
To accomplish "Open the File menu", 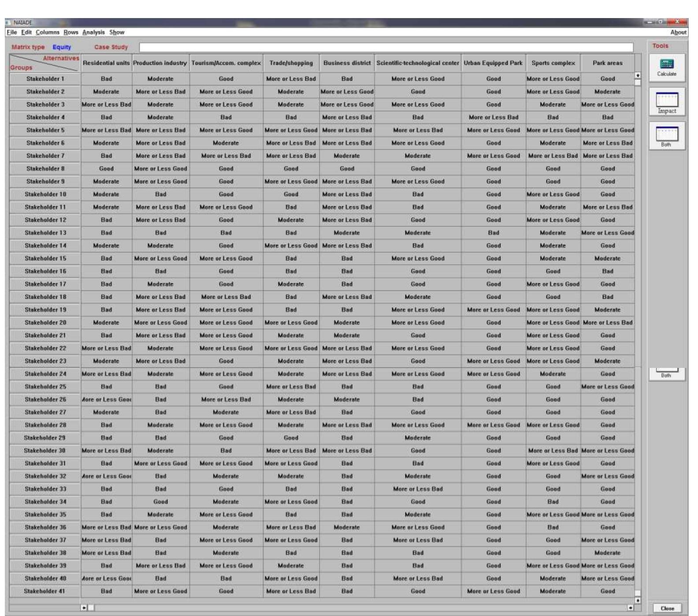I will point(12,32).
